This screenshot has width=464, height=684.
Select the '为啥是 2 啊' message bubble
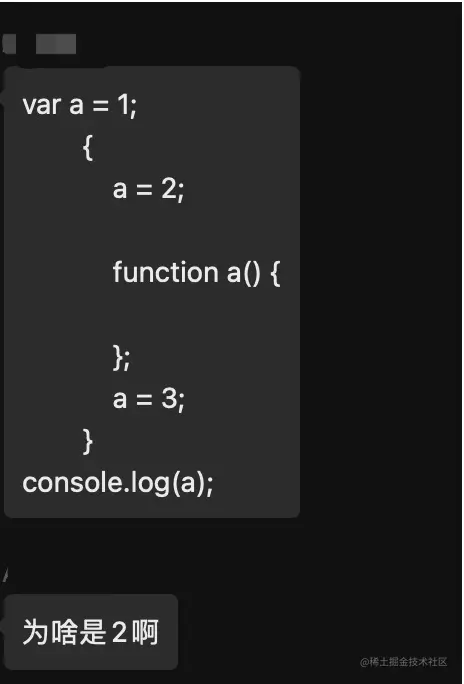[91, 632]
